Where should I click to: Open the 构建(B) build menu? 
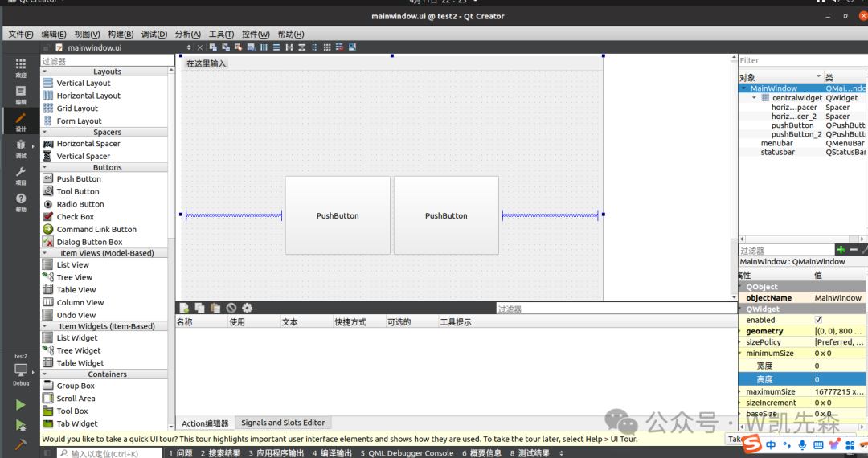121,34
